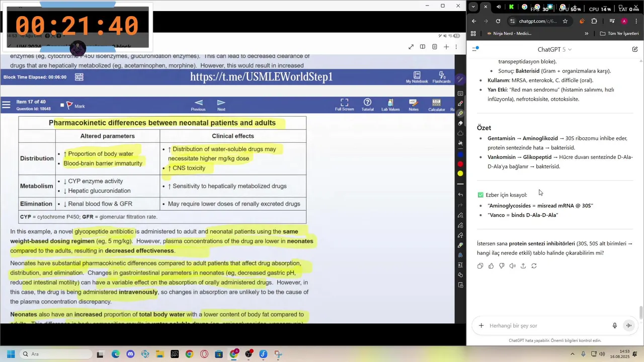
Task: Regenerate the ChatGPT response
Action: (x=534, y=266)
